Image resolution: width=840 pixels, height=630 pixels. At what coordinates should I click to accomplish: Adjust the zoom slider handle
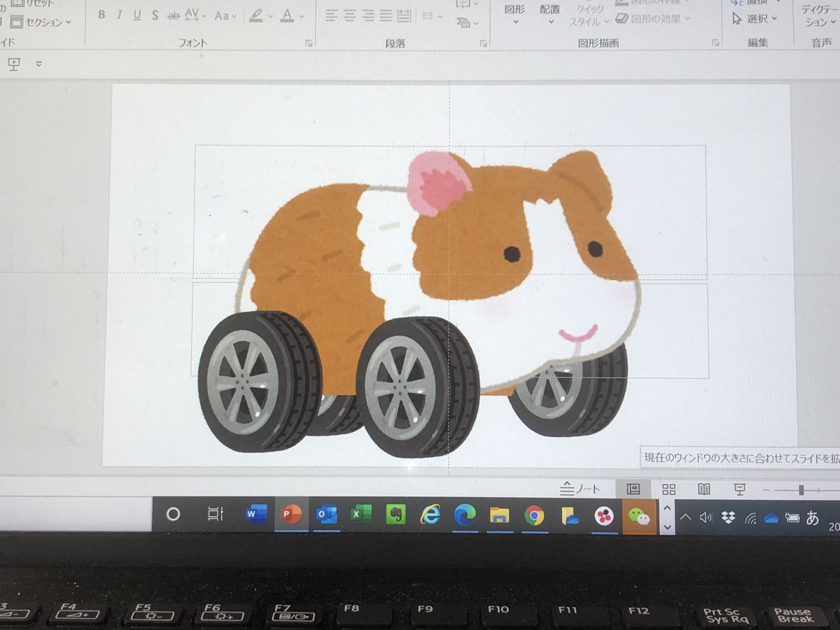coord(801,490)
